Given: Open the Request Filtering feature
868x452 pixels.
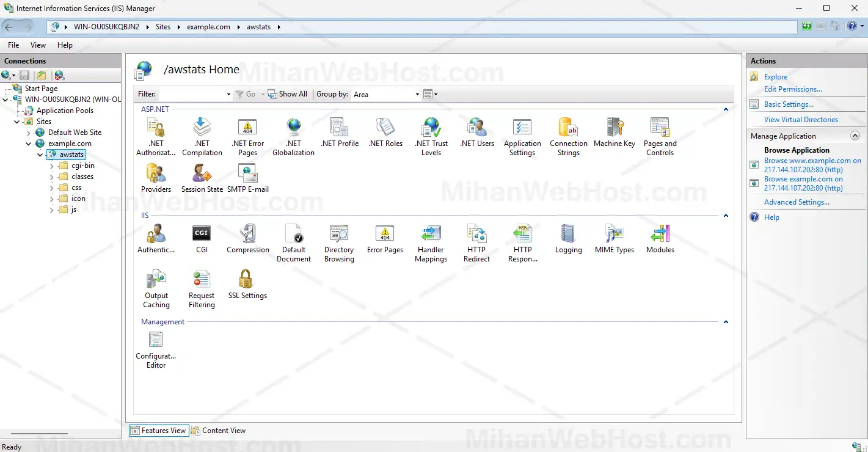Looking at the screenshot, I should 202,280.
